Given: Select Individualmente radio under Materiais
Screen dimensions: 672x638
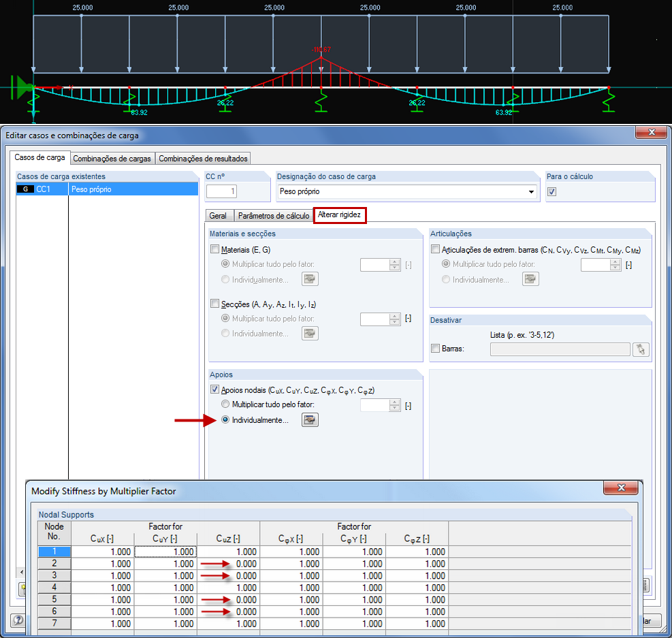Looking at the screenshot, I should tap(225, 279).
